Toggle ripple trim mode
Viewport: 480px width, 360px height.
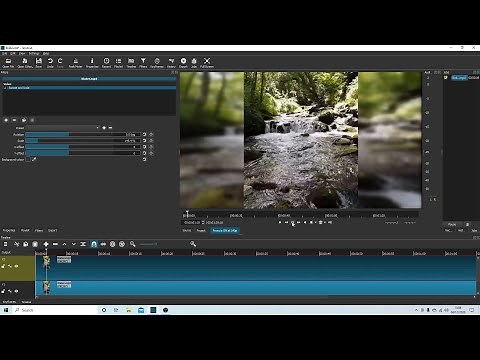[113, 244]
